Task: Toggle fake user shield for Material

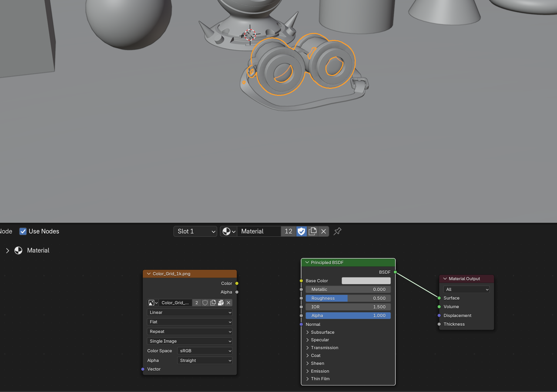Action: click(x=302, y=231)
